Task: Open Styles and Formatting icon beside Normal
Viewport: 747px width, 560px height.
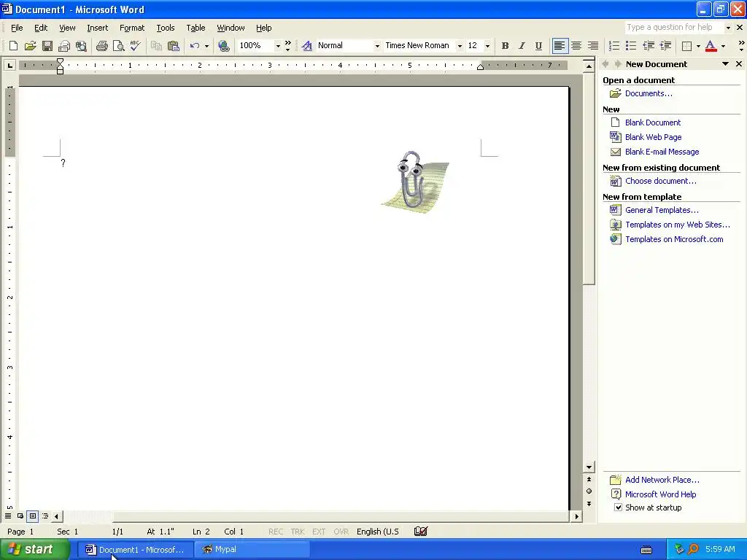Action: click(x=307, y=46)
